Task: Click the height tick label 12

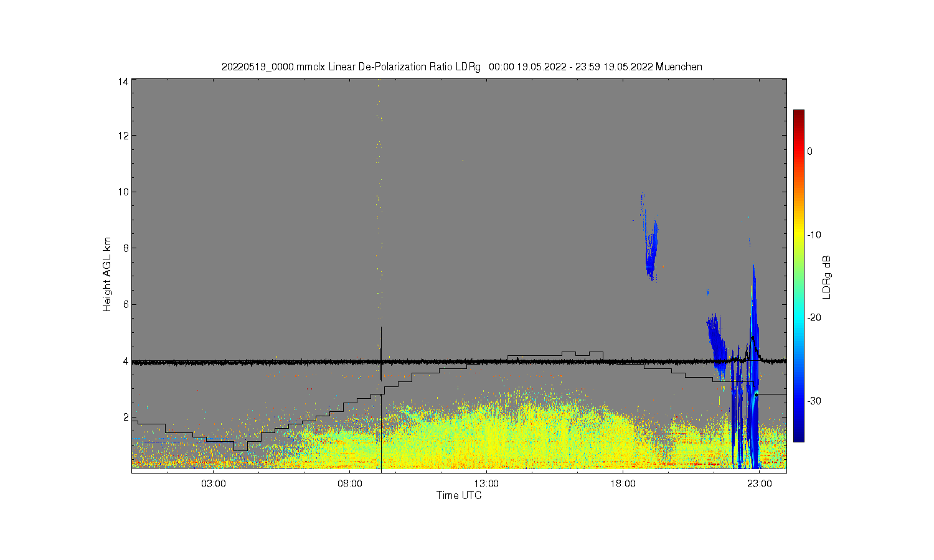Action: 124,136
